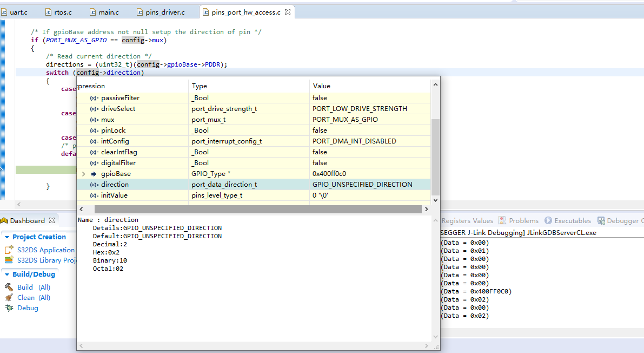Collapse the Project Creation section
The image size is (644, 353).
coord(8,237)
